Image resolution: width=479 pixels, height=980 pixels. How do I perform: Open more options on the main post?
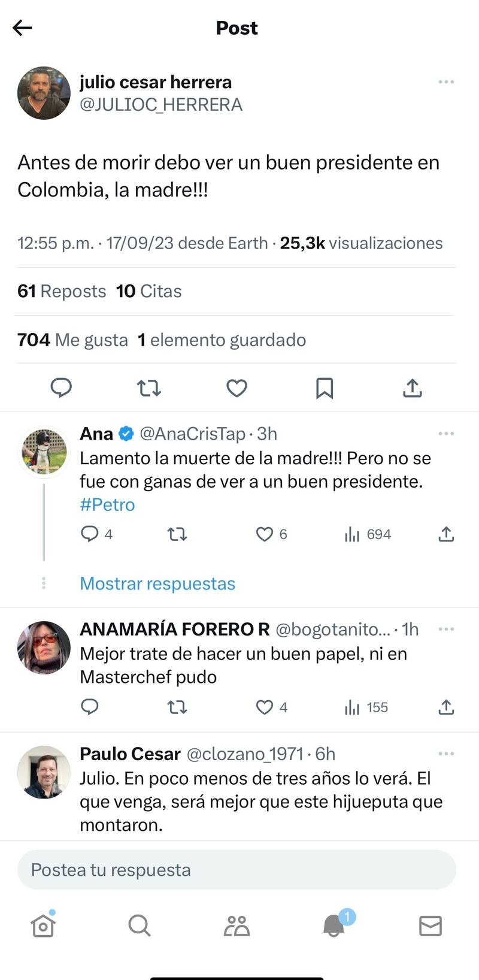[x=446, y=82]
